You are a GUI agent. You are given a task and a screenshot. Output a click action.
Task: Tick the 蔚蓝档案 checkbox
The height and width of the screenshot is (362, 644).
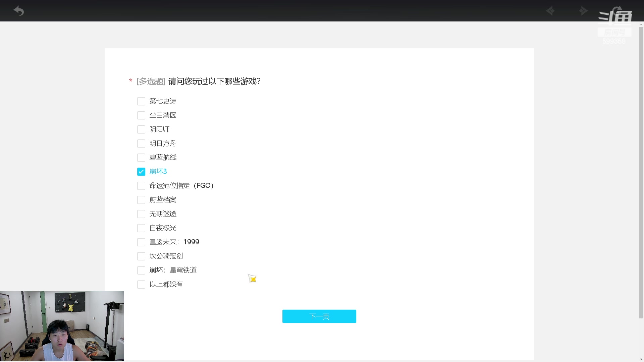point(141,200)
